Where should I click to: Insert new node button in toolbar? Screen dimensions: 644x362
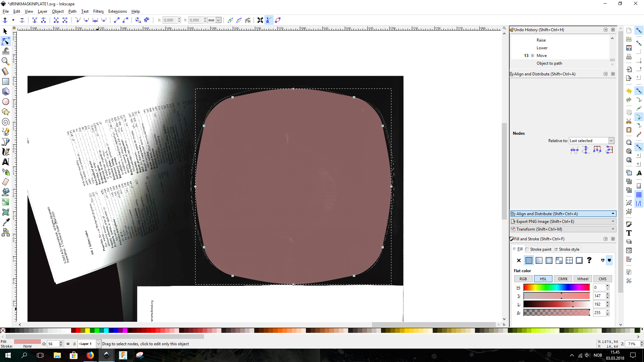(5, 20)
